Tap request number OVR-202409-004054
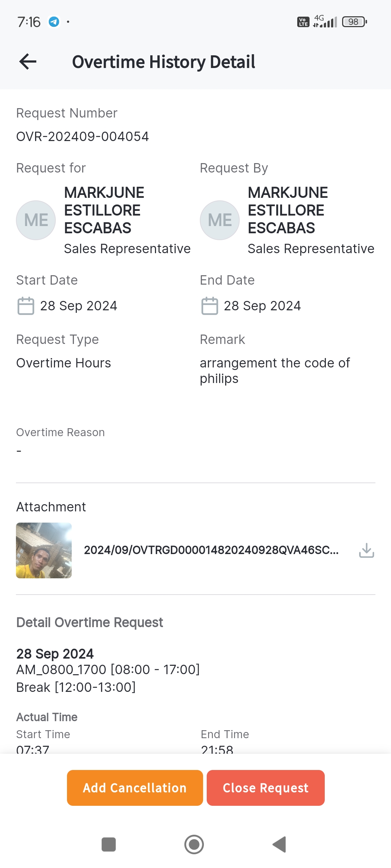Screen dimensions: 391x868 tap(83, 137)
